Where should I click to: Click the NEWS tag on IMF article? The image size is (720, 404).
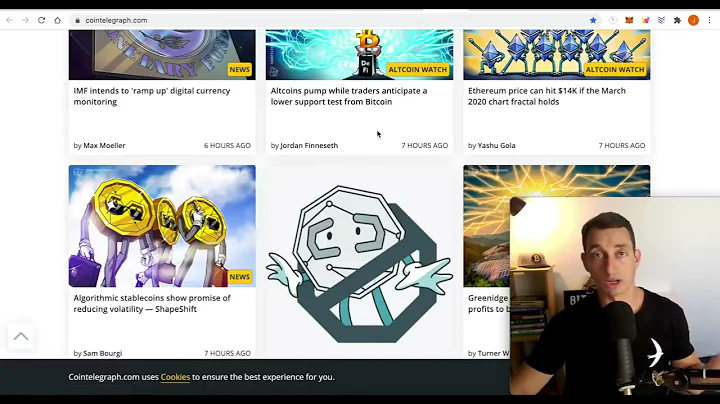click(x=240, y=70)
